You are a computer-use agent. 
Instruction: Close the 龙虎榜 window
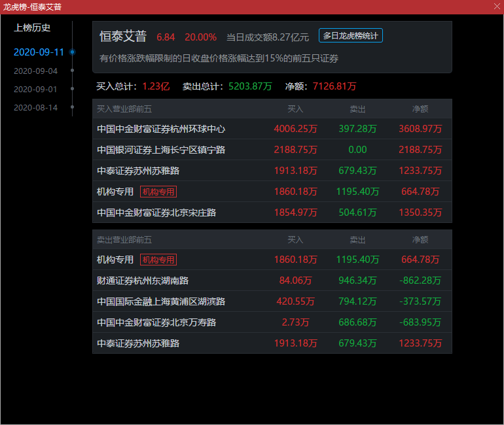(x=496, y=7)
